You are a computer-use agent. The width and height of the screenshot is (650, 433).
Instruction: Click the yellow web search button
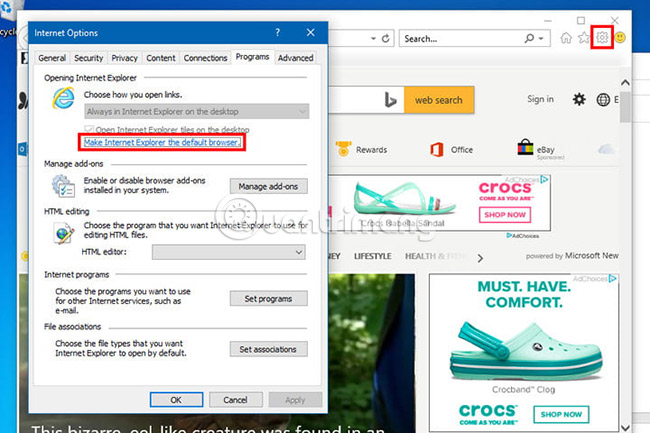pyautogui.click(x=439, y=100)
